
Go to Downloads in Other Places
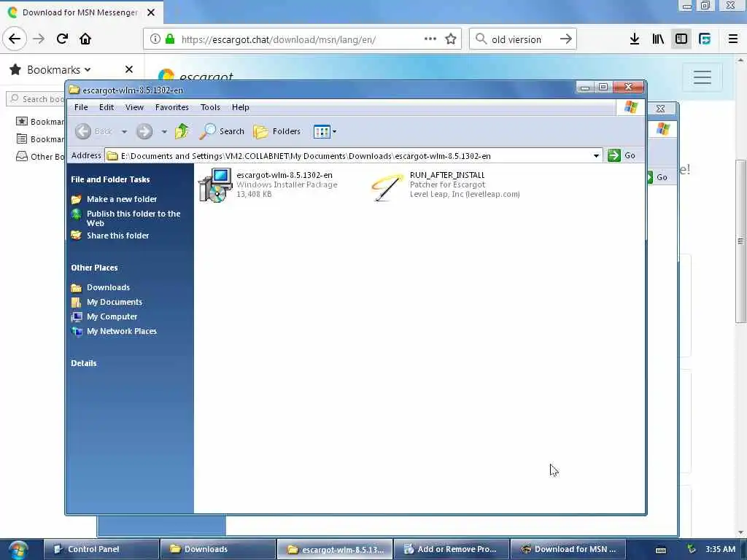click(x=108, y=287)
